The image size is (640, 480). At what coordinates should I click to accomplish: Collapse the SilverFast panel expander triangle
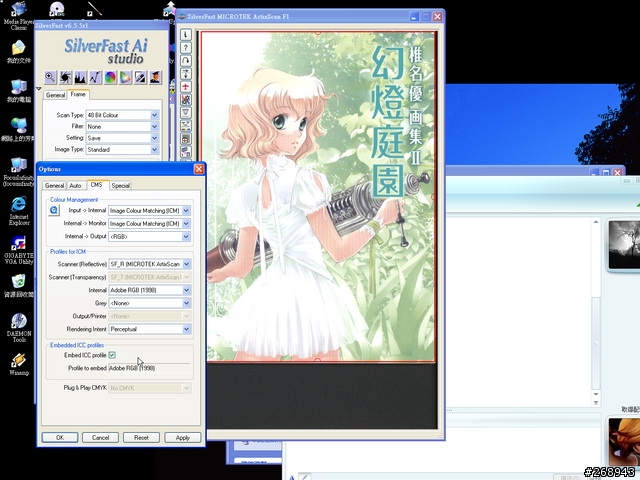(39, 89)
